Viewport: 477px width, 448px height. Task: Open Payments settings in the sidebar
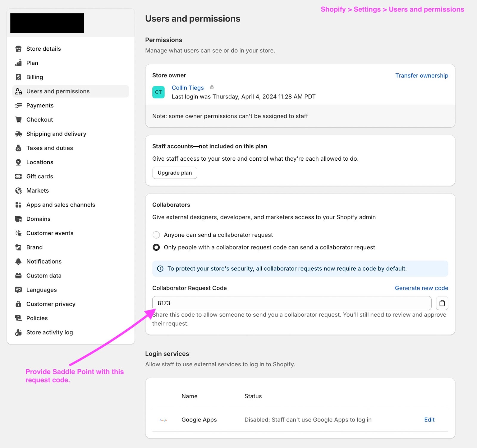(x=40, y=106)
